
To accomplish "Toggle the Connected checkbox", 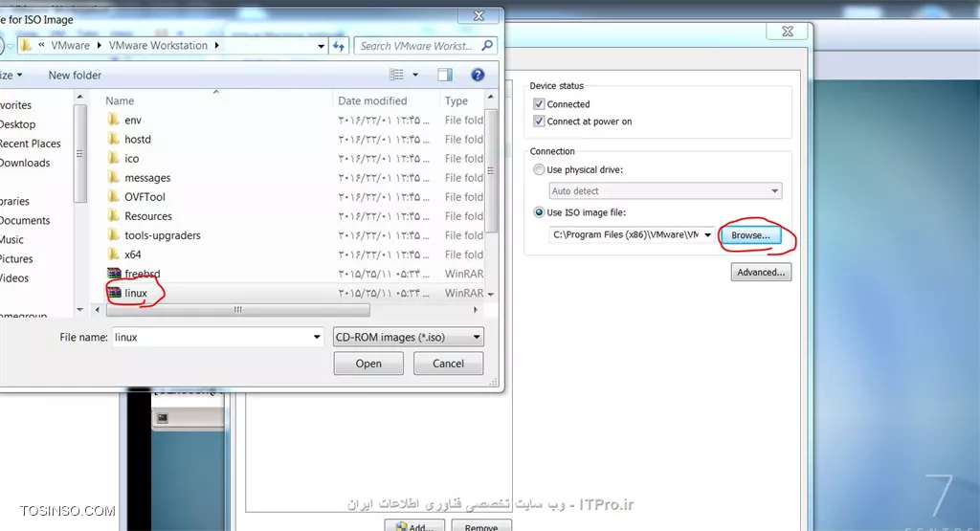I will tap(539, 103).
